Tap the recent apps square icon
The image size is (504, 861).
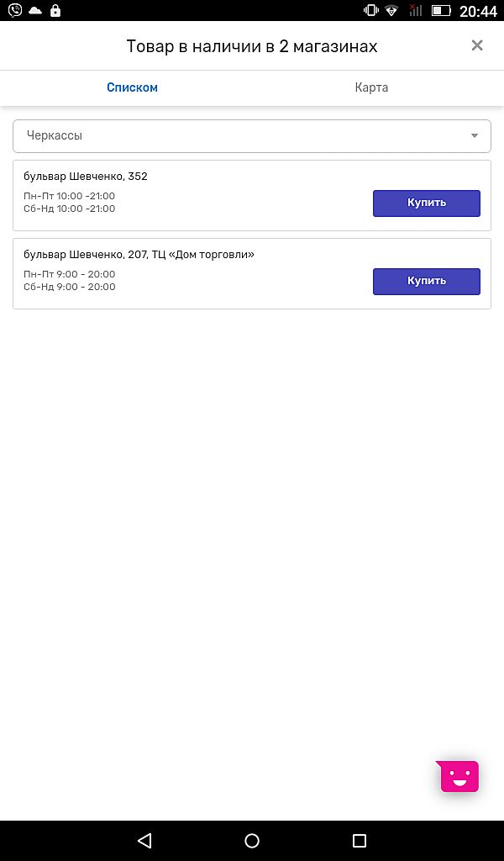[360, 840]
